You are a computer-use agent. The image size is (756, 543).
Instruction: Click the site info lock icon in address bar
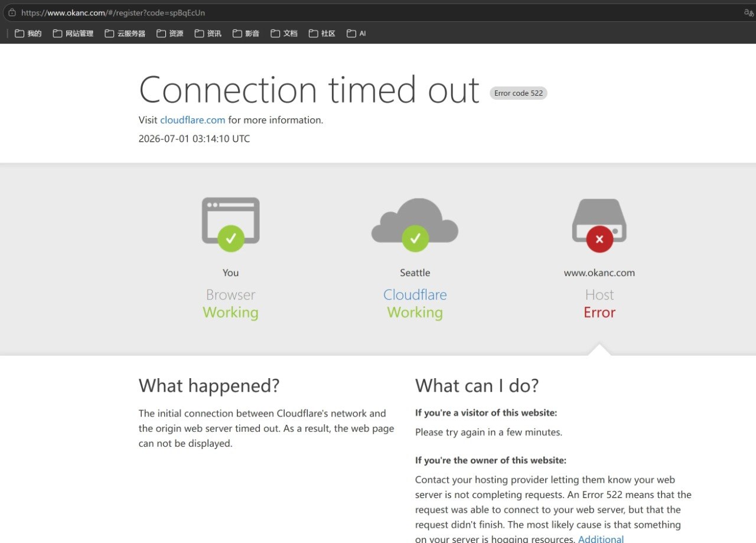coord(12,12)
